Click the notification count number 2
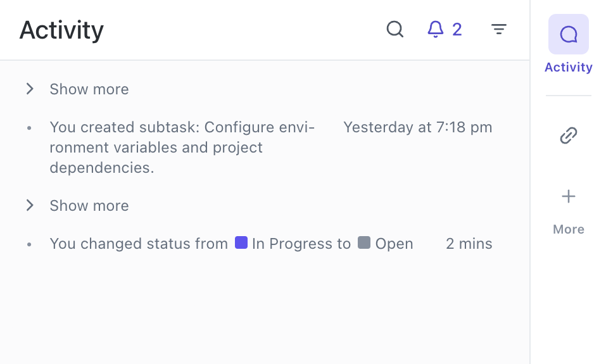The image size is (606, 364). click(x=457, y=29)
